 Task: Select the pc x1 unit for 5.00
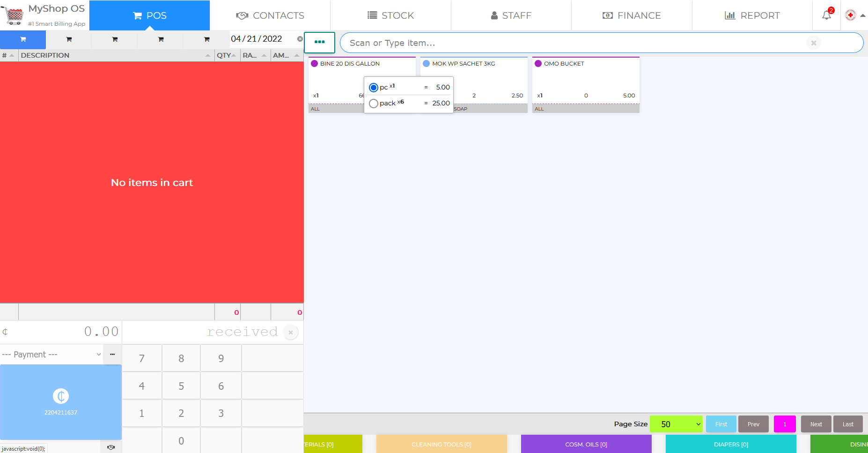(x=373, y=87)
